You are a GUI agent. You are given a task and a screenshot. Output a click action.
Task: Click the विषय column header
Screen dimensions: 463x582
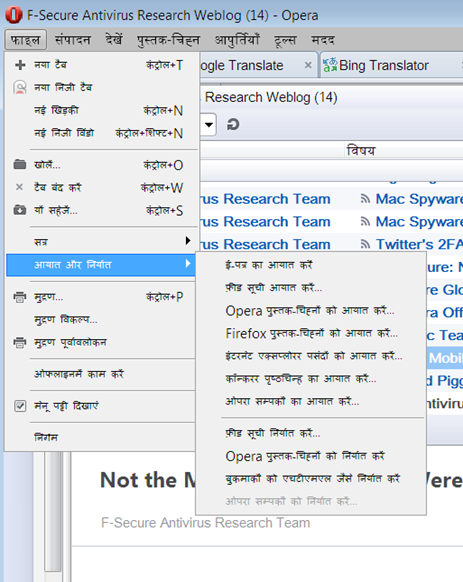[x=361, y=150]
